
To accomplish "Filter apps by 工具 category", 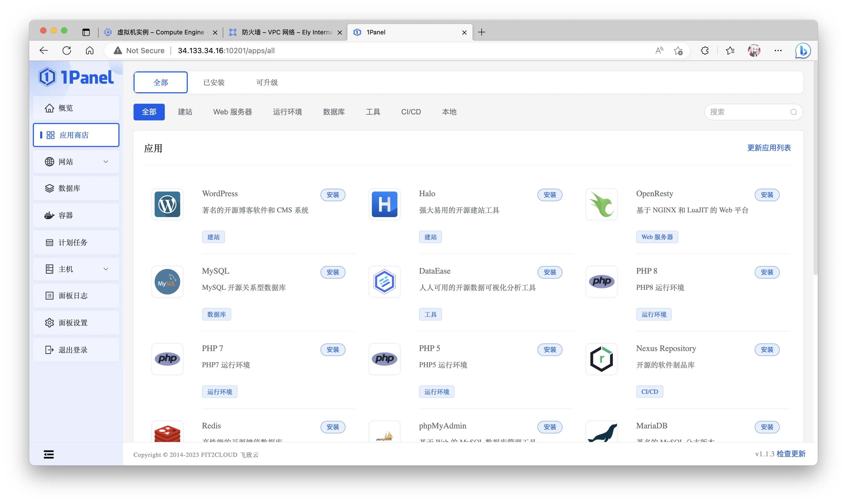I will [x=373, y=112].
